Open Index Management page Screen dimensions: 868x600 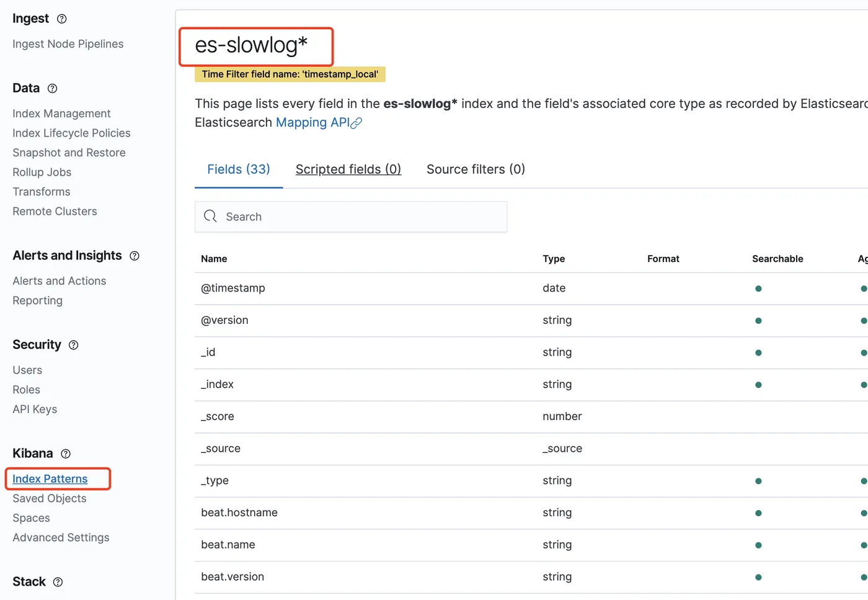point(61,114)
